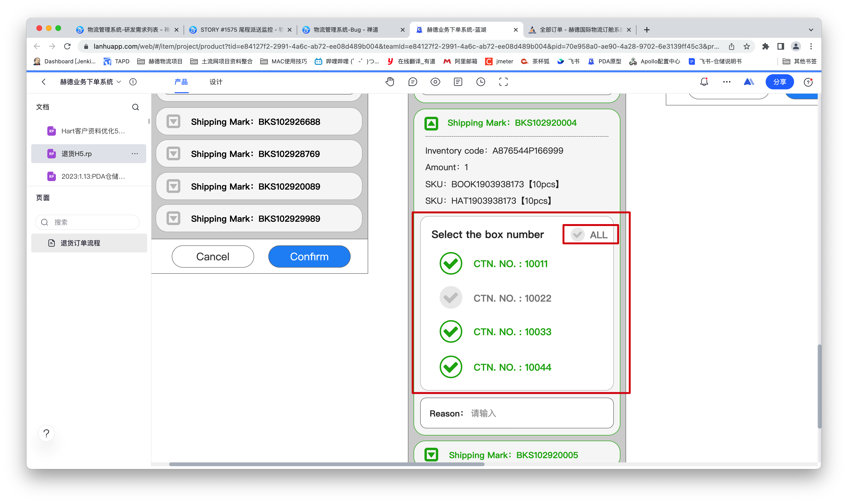This screenshot has height=504, width=848.
Task: Select CTN. NO. 10022 checkbox
Action: pos(451,298)
